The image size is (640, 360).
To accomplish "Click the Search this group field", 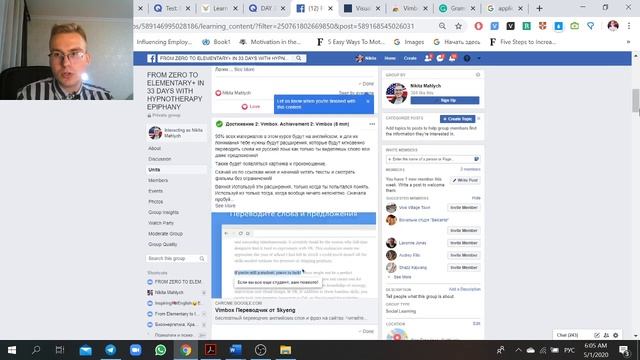I will click(176, 258).
